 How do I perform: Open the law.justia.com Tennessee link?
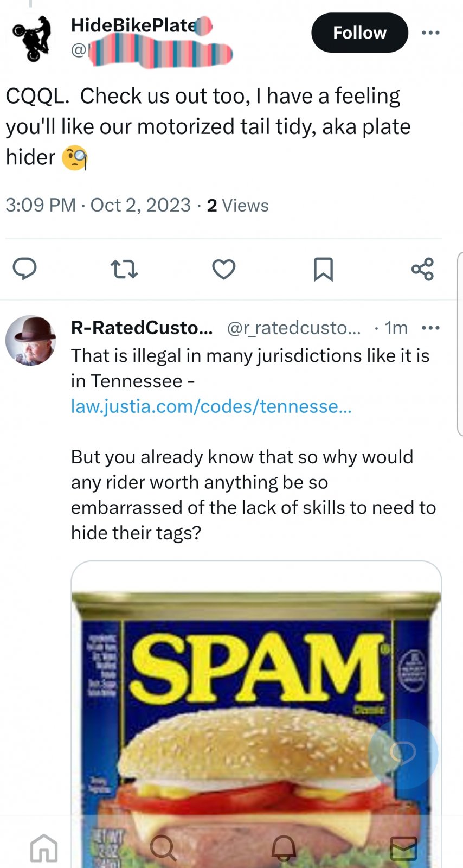211,406
